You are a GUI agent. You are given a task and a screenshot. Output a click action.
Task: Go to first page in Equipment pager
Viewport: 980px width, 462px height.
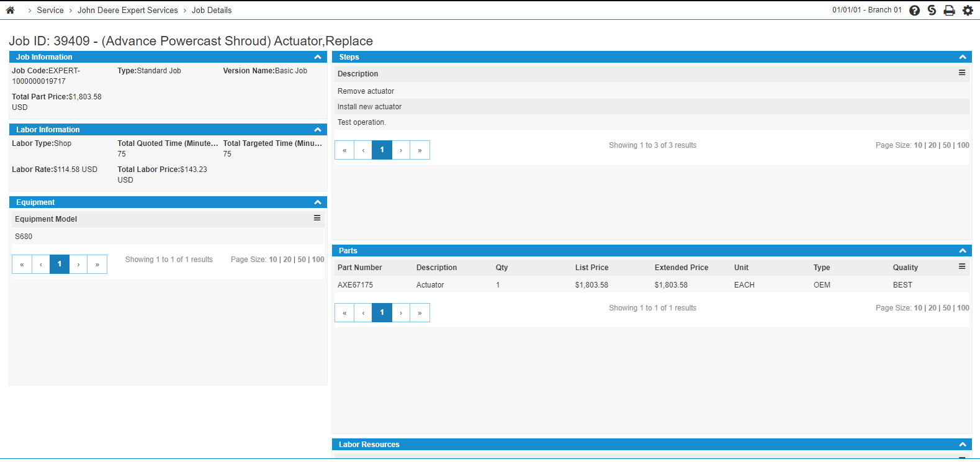click(x=22, y=264)
